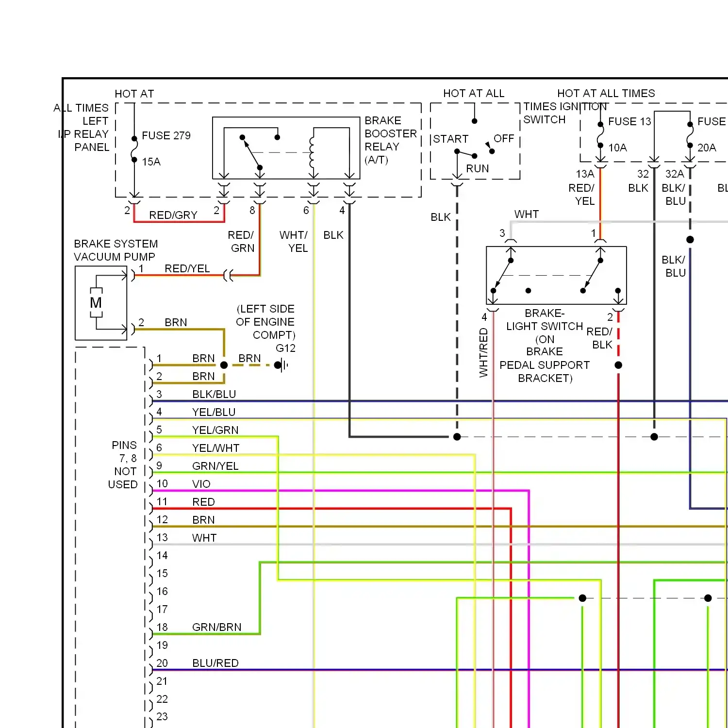
Task: Click the FUSE 279 label
Action: [166, 135]
